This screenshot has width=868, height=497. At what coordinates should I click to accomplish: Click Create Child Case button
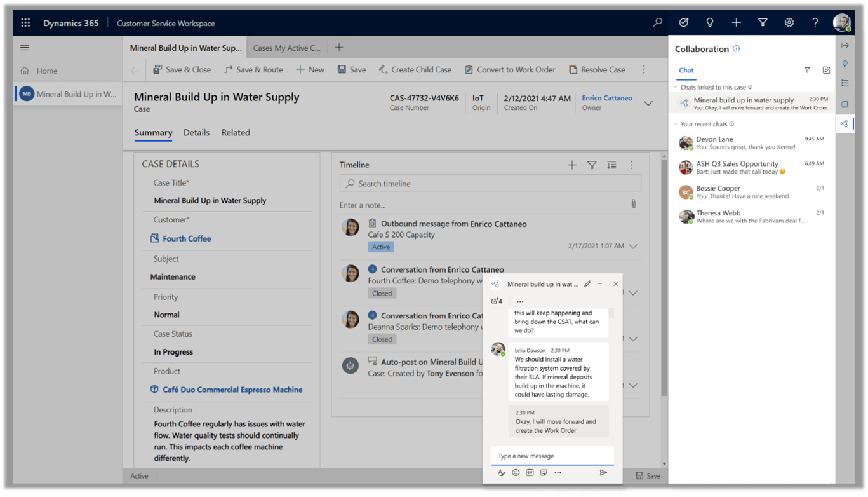tap(415, 70)
